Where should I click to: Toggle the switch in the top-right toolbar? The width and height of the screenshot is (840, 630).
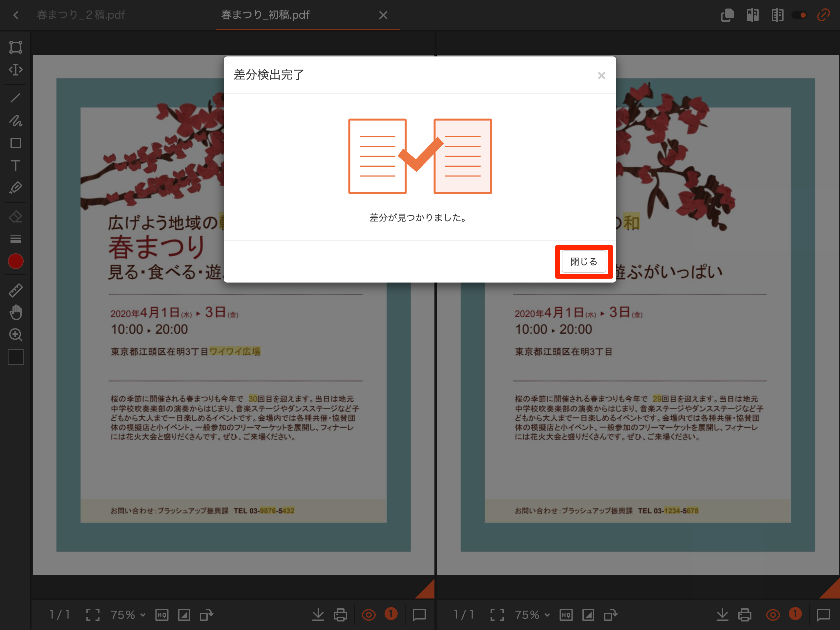click(799, 15)
